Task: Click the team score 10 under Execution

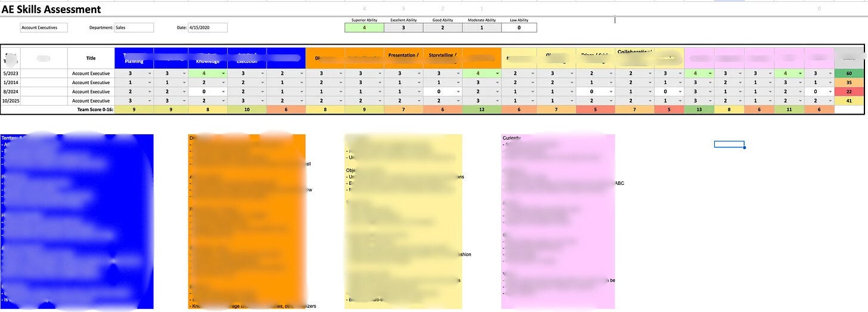Action: [x=247, y=110]
